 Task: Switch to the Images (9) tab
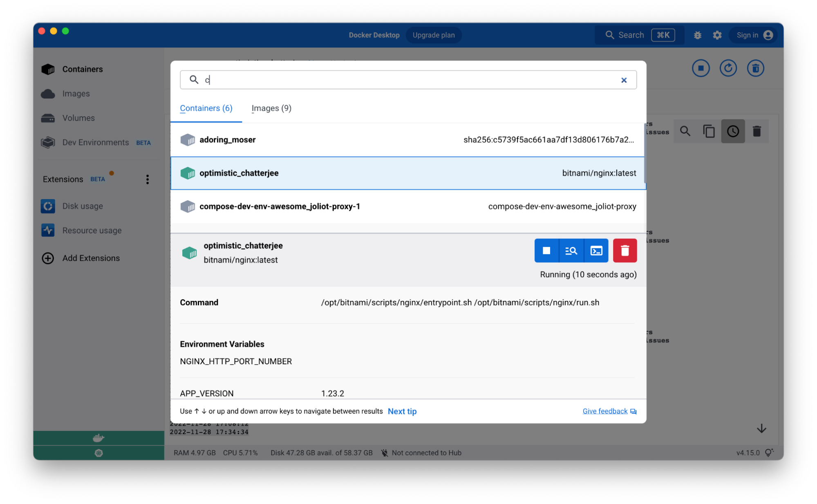pos(271,108)
